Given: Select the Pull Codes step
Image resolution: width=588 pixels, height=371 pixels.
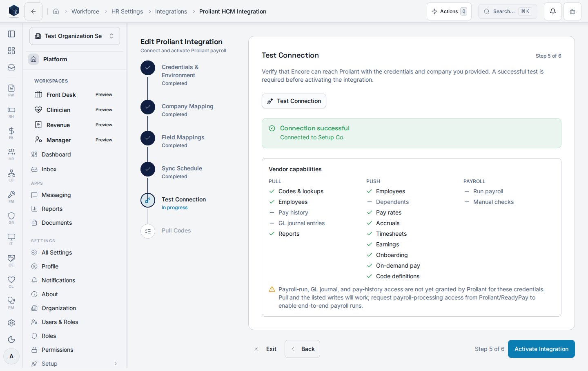Looking at the screenshot, I should click(x=176, y=231).
